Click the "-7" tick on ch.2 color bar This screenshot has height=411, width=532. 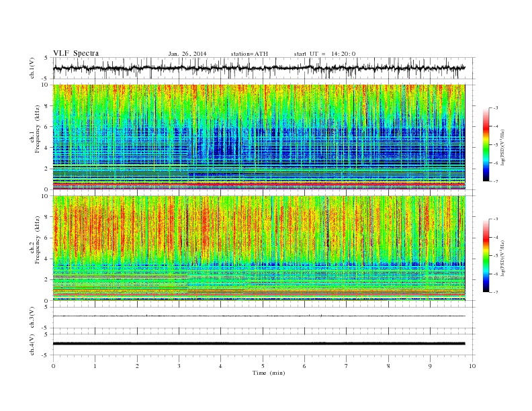[x=495, y=292]
